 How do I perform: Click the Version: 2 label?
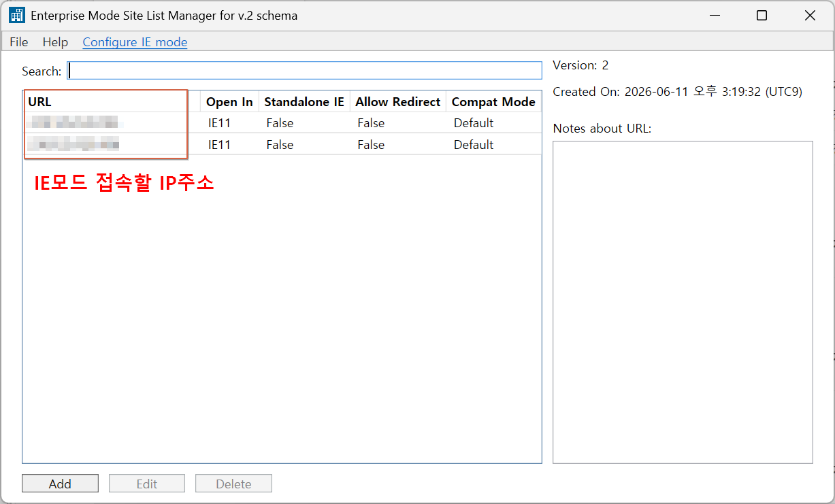click(x=580, y=65)
